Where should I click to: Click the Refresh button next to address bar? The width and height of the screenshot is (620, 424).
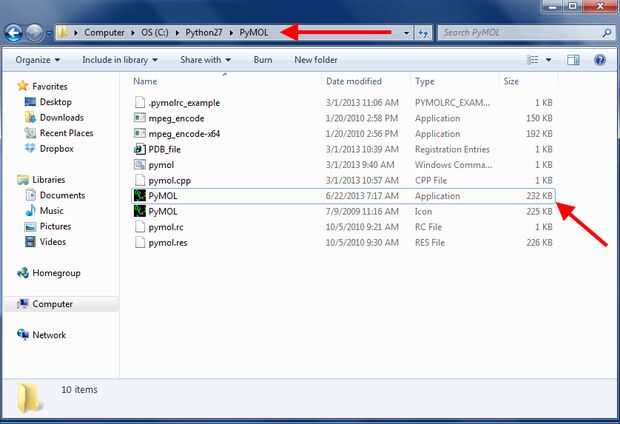pos(423,33)
